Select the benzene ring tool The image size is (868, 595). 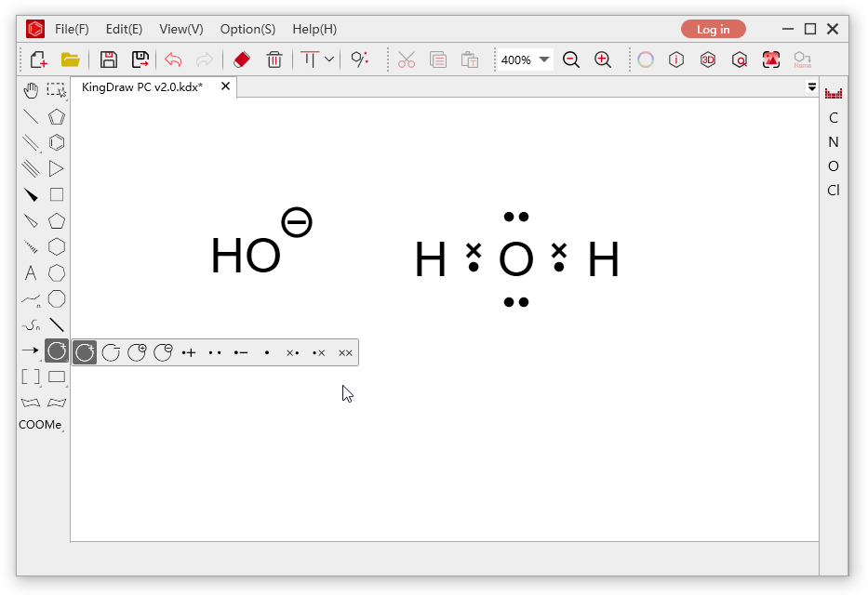pos(57,142)
